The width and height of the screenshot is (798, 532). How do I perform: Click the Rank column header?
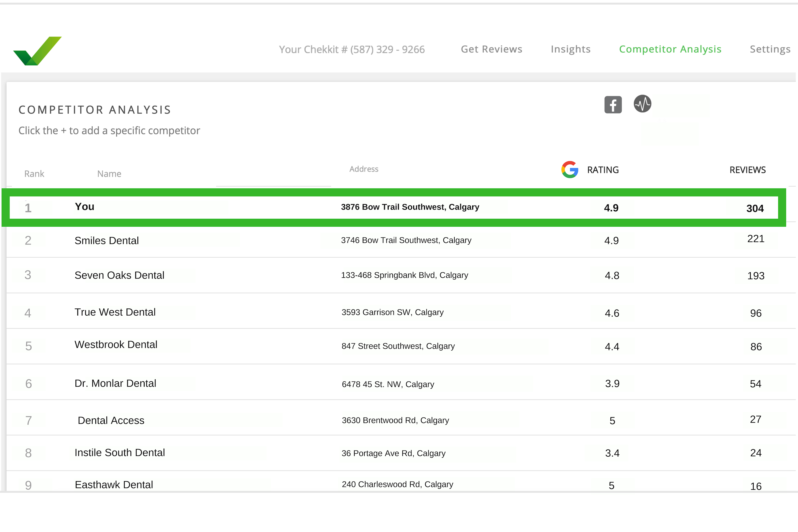click(34, 174)
